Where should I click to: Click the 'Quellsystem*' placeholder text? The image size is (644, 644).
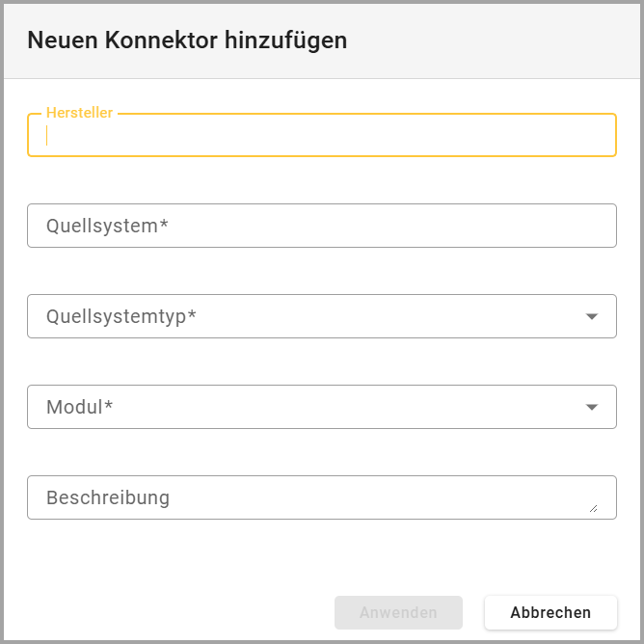(x=107, y=226)
